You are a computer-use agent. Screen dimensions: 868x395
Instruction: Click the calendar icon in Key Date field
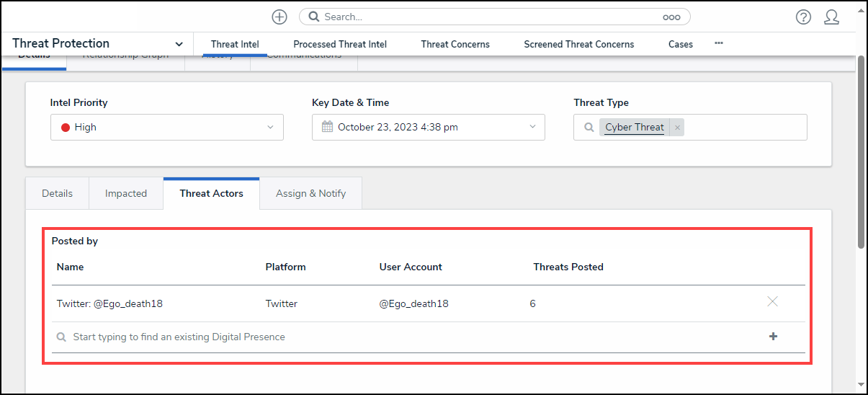(327, 127)
